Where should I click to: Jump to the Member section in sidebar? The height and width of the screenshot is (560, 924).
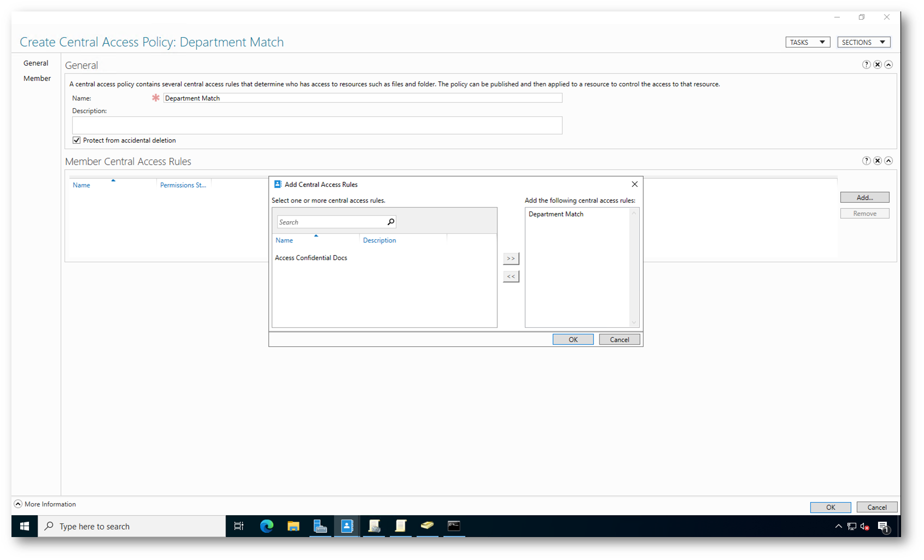37,78
